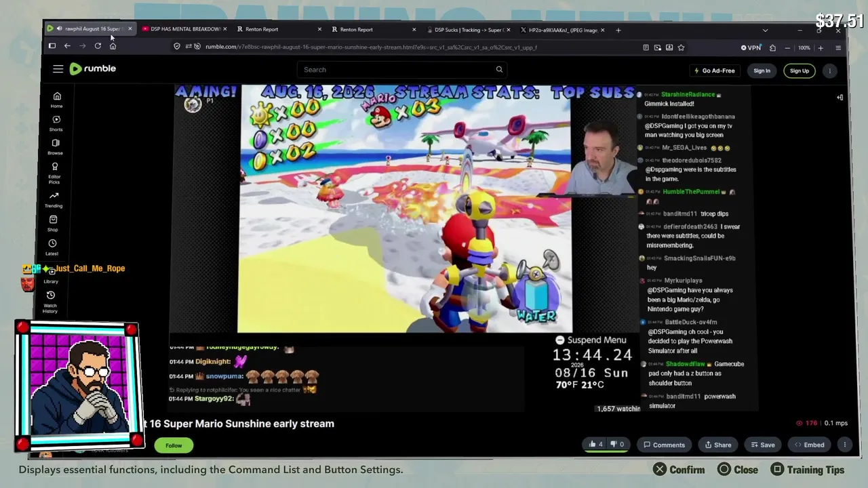Open Shorts in the Rumble sidebar
The width and height of the screenshot is (868, 488).
[x=56, y=123]
